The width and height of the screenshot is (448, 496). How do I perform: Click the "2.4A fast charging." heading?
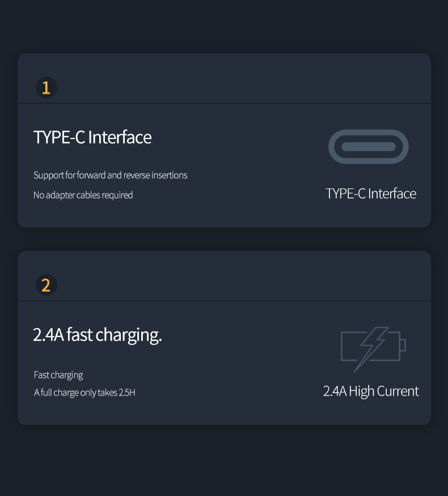click(98, 335)
